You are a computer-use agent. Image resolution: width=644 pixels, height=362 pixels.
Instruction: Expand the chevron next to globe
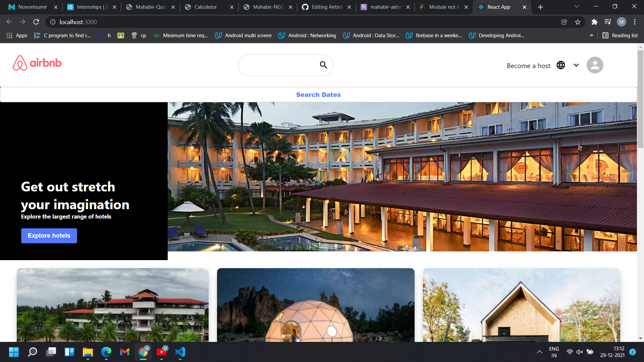tap(576, 65)
